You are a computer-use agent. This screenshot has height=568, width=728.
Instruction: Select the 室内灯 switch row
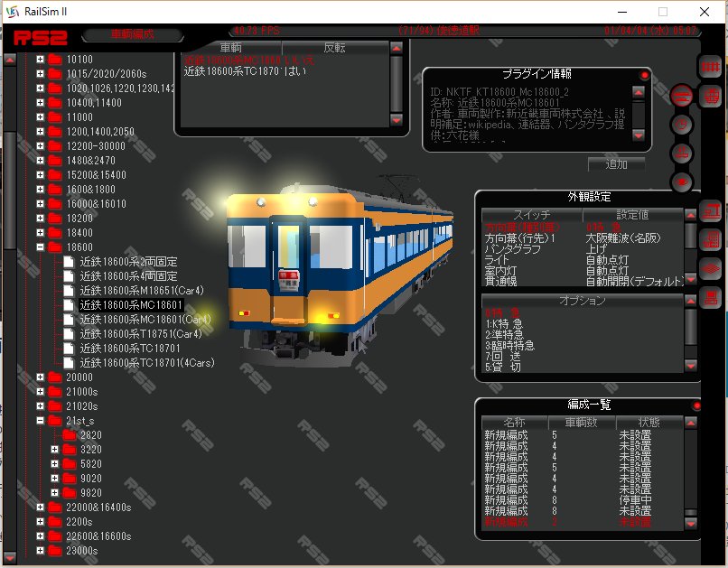583,271
